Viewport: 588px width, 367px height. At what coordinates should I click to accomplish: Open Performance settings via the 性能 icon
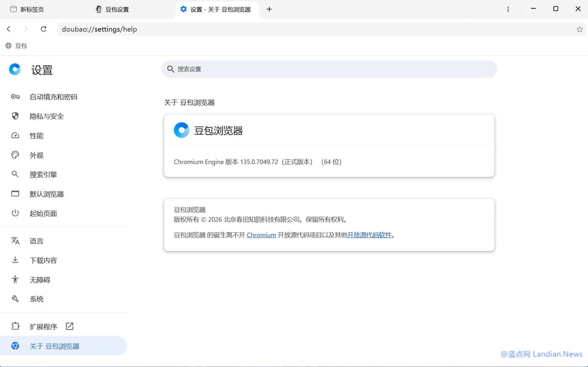pos(15,136)
